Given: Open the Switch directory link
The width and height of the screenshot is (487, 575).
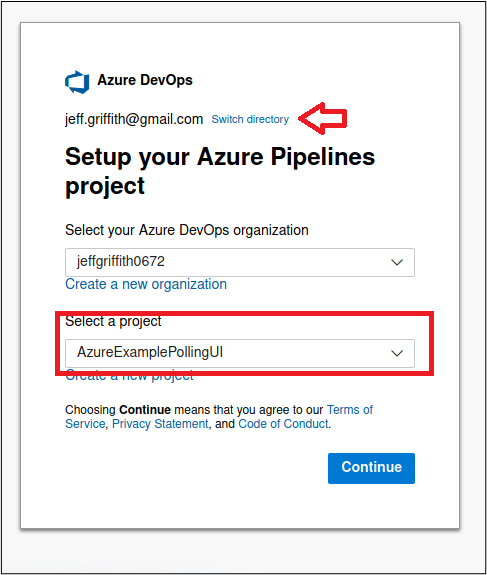Looking at the screenshot, I should (250, 120).
